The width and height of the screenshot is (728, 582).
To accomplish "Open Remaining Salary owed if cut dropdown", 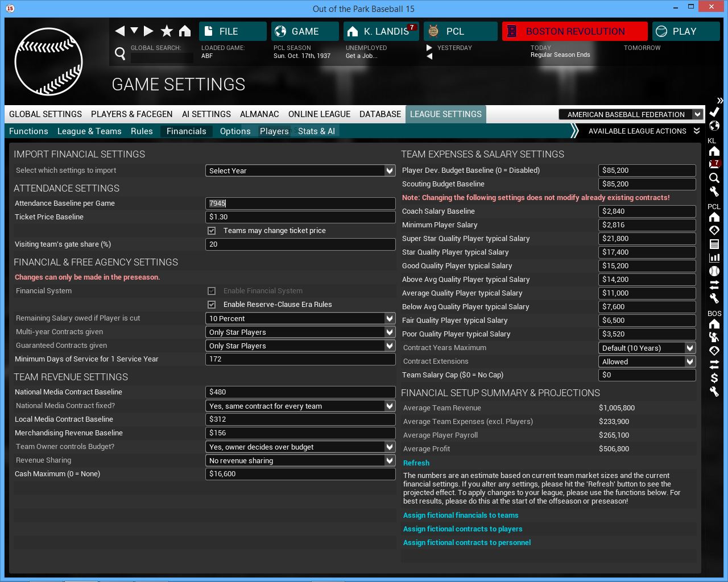I will pos(300,318).
